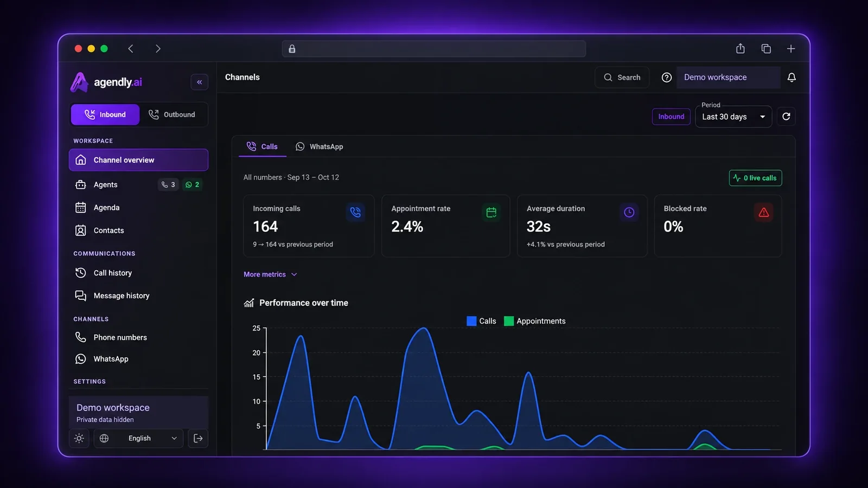Switch to Outbound mode
868x488 pixels.
pyautogui.click(x=173, y=114)
